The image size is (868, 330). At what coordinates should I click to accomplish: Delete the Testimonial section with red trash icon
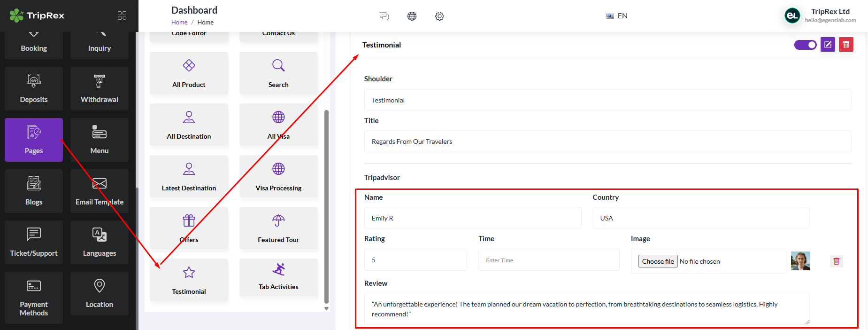coord(846,45)
